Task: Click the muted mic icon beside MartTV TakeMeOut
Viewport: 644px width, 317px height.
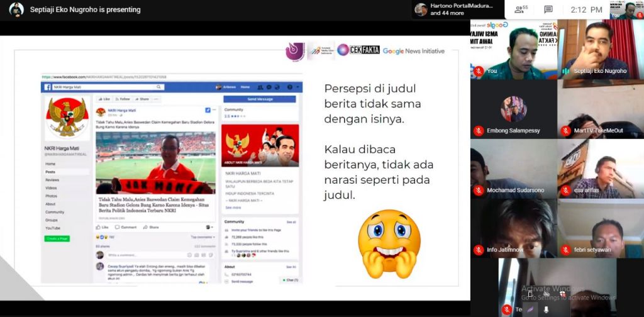Action: point(565,131)
